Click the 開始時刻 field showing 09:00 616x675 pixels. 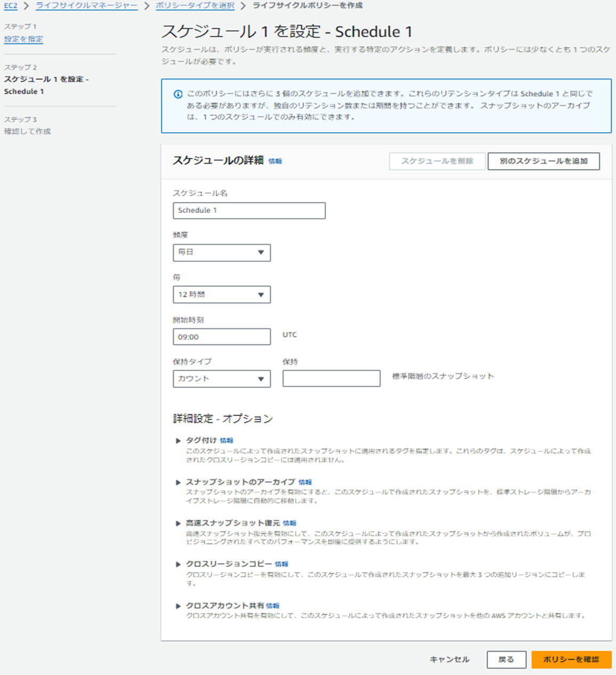tap(221, 337)
